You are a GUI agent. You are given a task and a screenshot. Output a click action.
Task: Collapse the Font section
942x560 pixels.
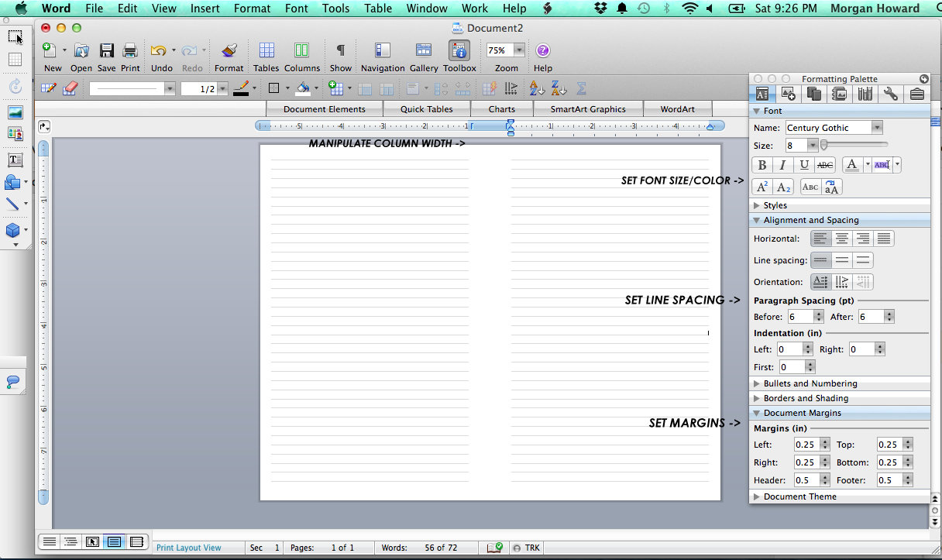(x=757, y=111)
